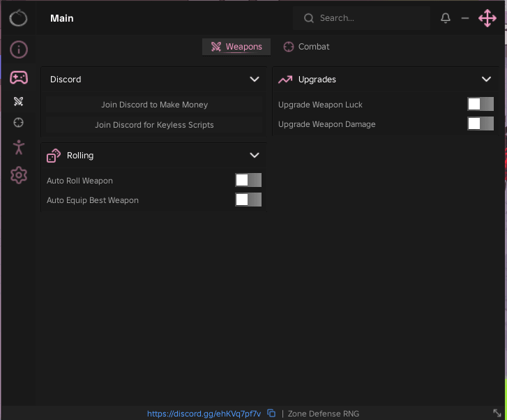Viewport: 507px width, 420px height.
Task: Click the Rolling dice icon
Action: click(x=54, y=156)
